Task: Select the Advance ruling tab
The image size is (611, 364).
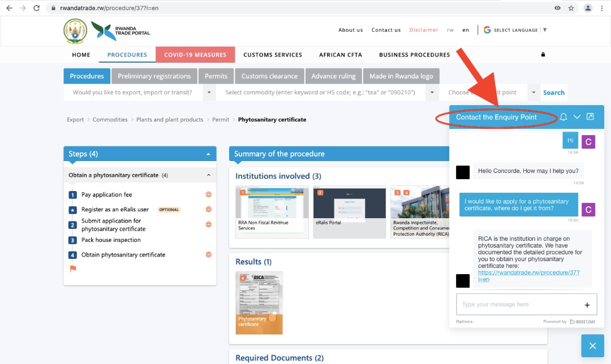Action: tap(334, 76)
